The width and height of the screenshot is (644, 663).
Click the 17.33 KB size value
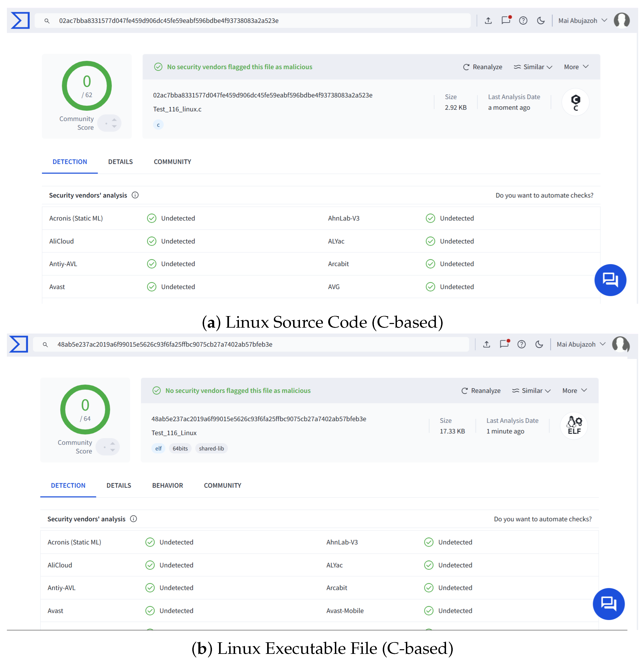point(452,431)
